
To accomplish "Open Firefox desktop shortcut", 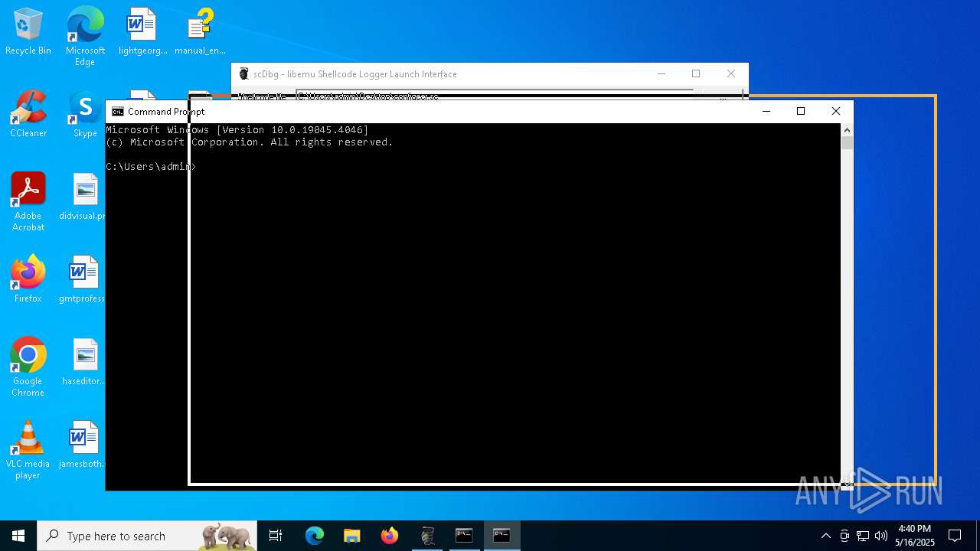I will [28, 280].
